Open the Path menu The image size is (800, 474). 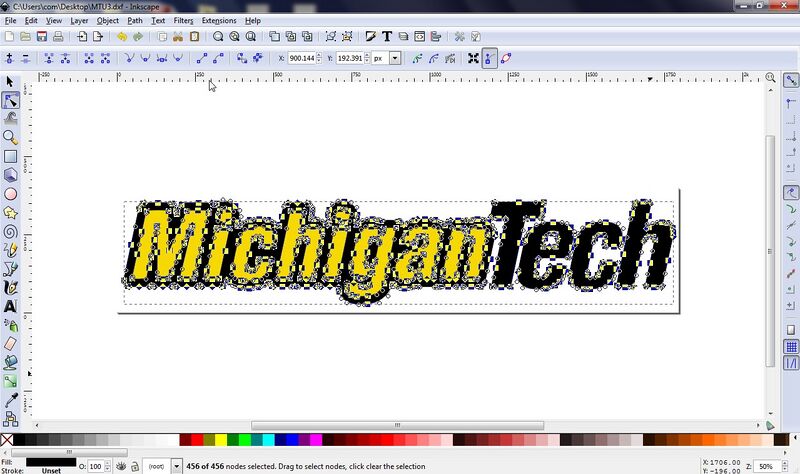tap(135, 20)
